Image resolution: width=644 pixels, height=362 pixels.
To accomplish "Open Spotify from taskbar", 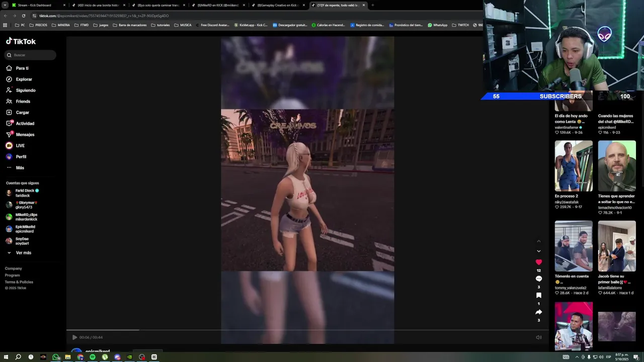I will [x=93, y=357].
